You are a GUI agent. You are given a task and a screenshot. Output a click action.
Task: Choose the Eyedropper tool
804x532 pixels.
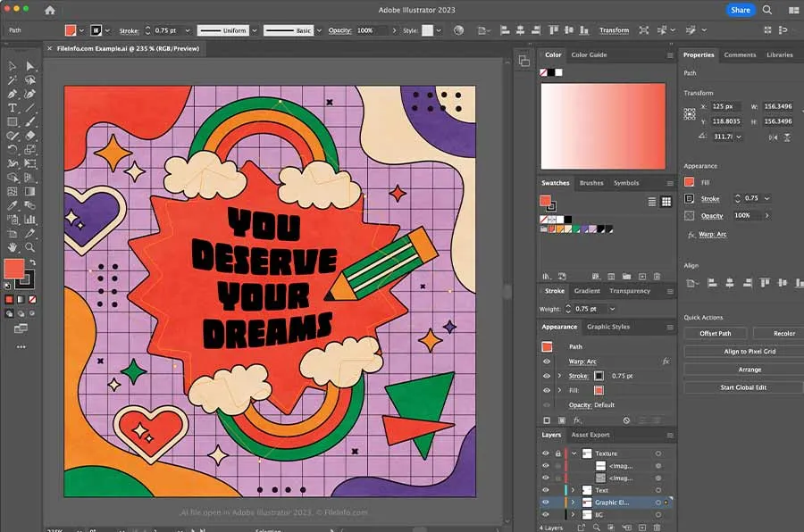click(13, 204)
